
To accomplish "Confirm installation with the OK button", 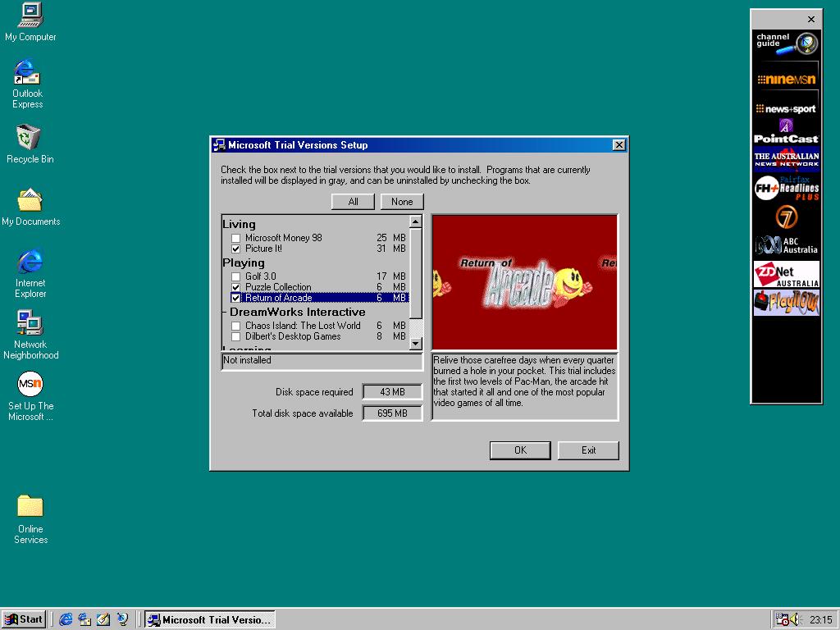I will pos(520,450).
